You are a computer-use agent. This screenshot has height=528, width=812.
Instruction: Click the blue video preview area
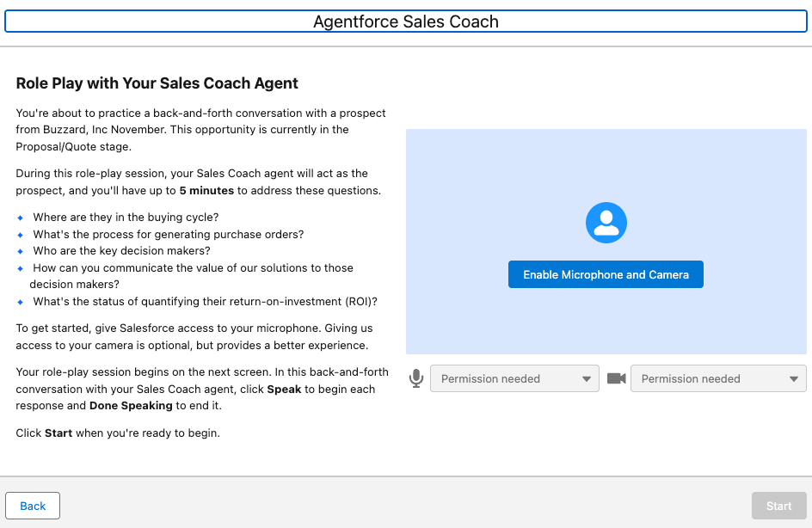606,242
